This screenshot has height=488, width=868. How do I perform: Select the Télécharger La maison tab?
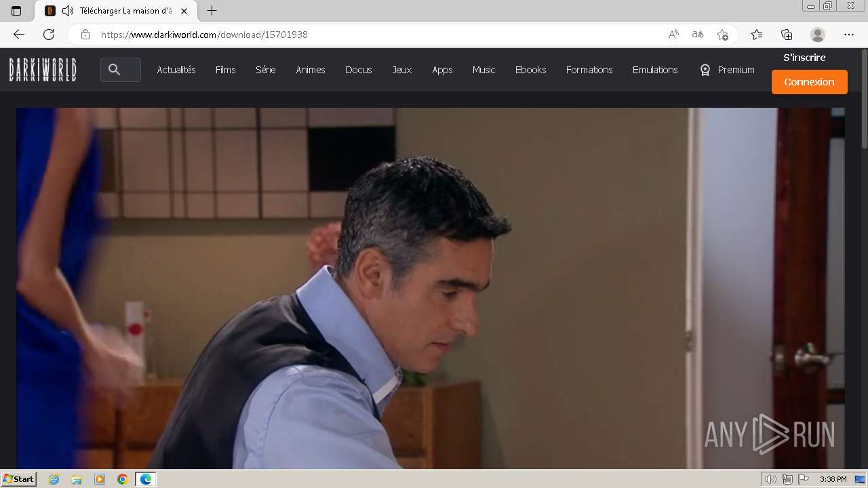point(115,11)
